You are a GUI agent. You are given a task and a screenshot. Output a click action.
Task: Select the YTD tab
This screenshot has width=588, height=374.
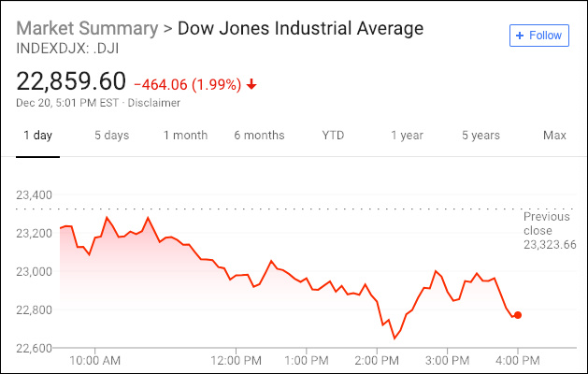(333, 136)
